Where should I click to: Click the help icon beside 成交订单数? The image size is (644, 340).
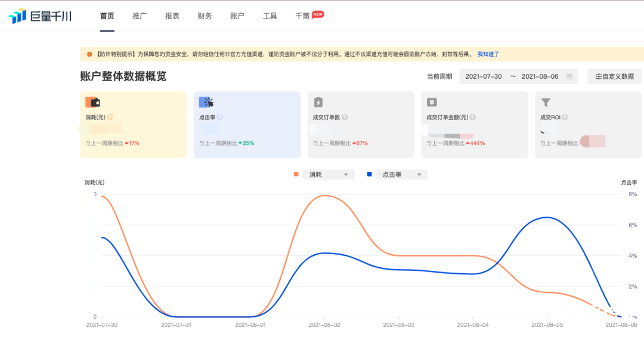click(345, 118)
